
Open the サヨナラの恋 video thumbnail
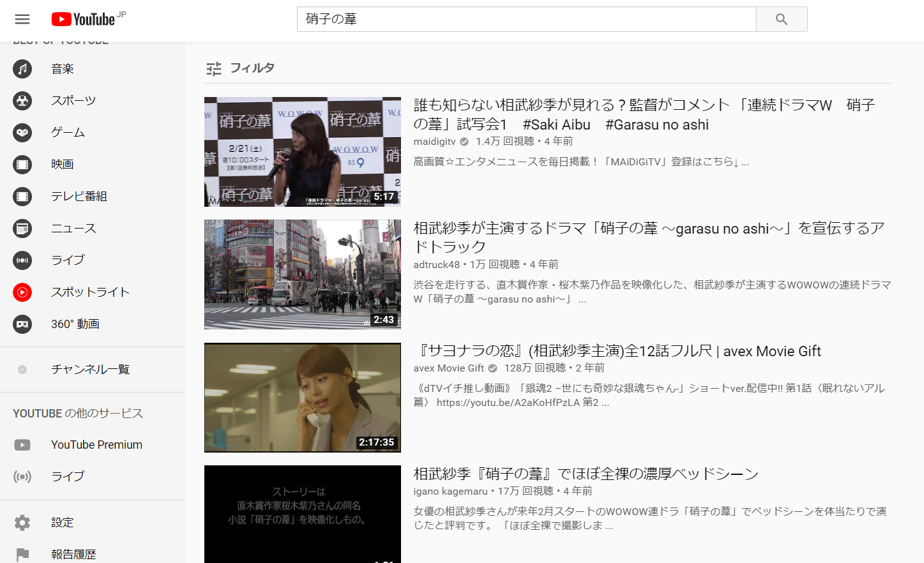coord(303,398)
